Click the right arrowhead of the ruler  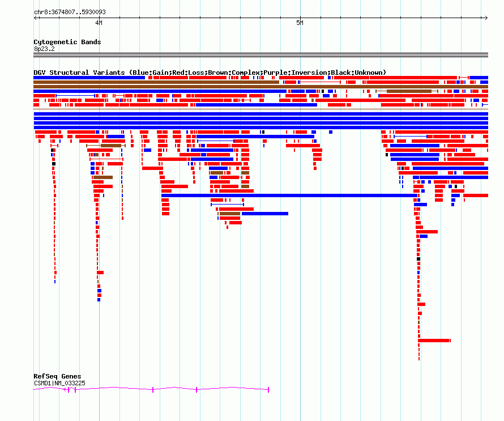[x=486, y=18]
